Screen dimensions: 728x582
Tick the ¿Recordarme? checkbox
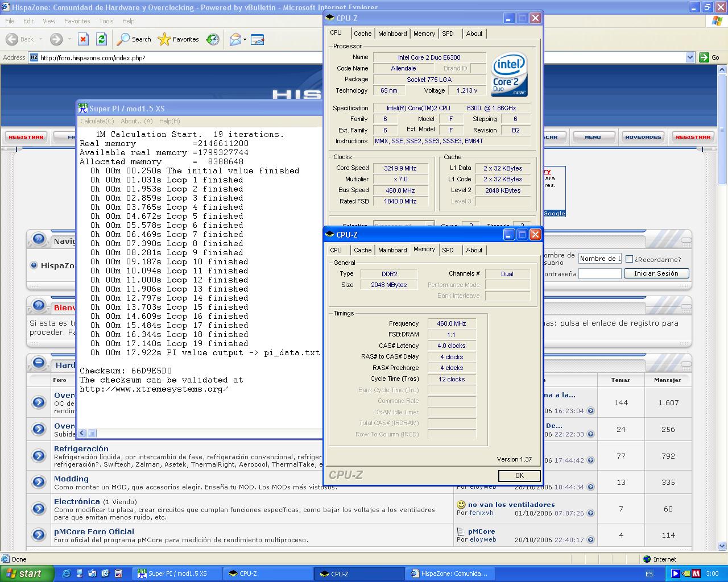629,259
